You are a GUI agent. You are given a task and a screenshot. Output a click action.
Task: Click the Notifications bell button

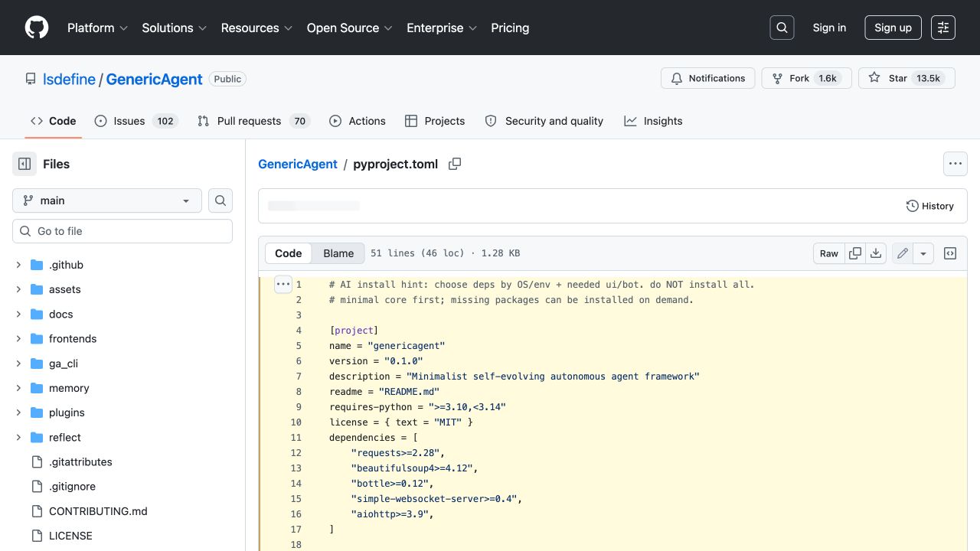click(x=708, y=78)
